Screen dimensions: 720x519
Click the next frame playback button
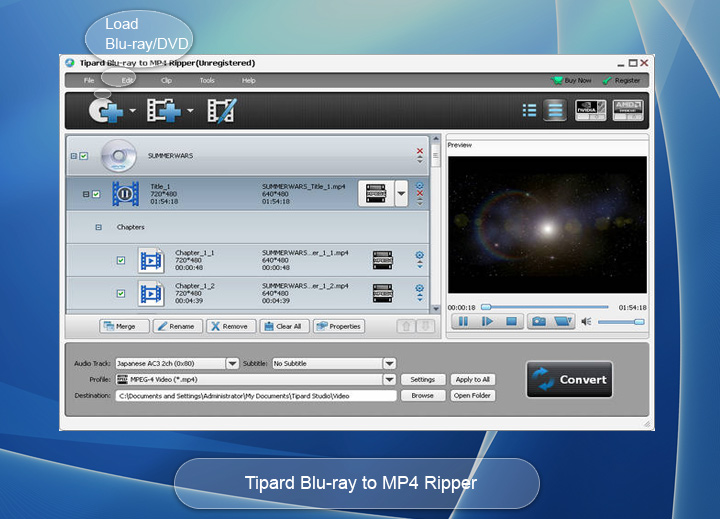coord(487,322)
